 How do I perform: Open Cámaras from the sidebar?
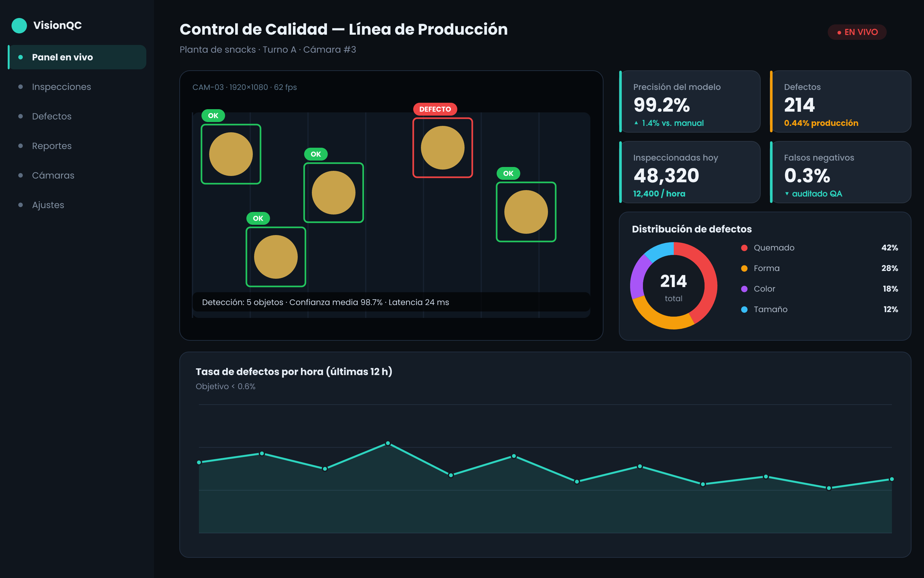coord(77,175)
